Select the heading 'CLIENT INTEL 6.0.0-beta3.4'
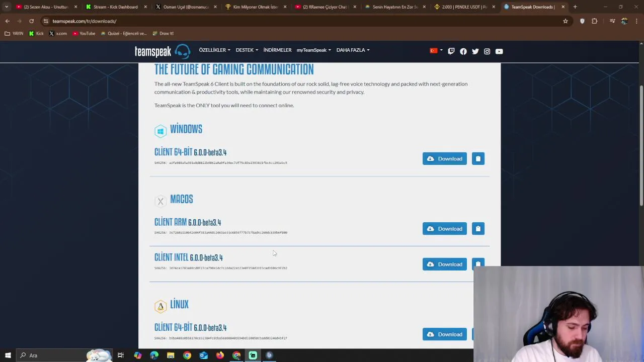This screenshot has height=362, width=644. pos(189,257)
